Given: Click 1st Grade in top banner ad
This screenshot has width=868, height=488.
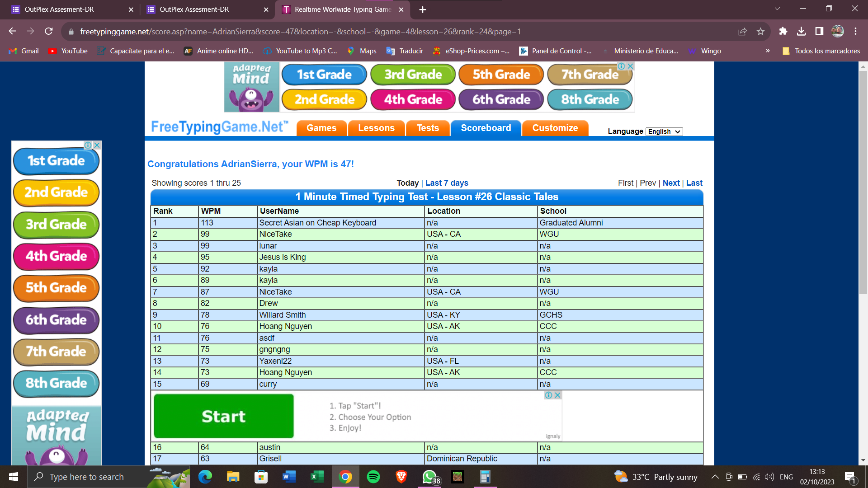Looking at the screenshot, I should point(324,75).
